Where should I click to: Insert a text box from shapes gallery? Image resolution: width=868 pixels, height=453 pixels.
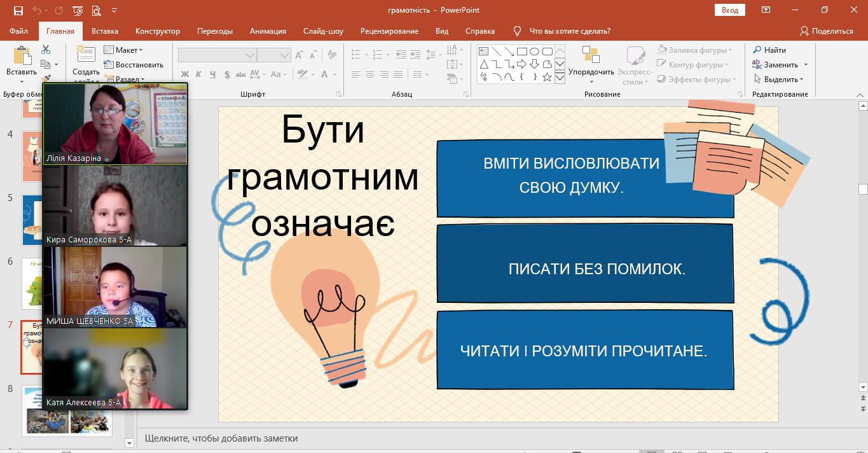point(483,52)
